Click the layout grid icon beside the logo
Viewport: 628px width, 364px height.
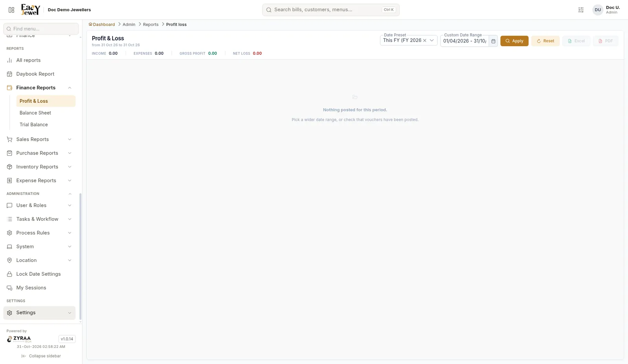tap(11, 10)
